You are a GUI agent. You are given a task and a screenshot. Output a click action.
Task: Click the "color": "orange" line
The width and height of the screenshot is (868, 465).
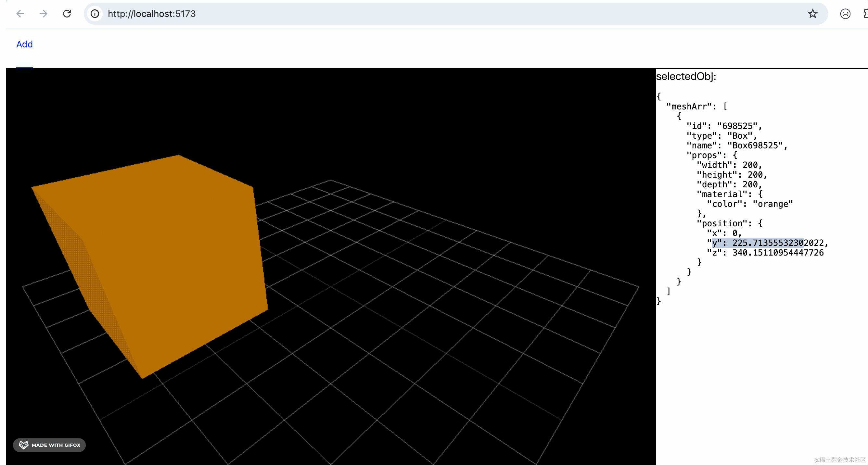pos(750,204)
